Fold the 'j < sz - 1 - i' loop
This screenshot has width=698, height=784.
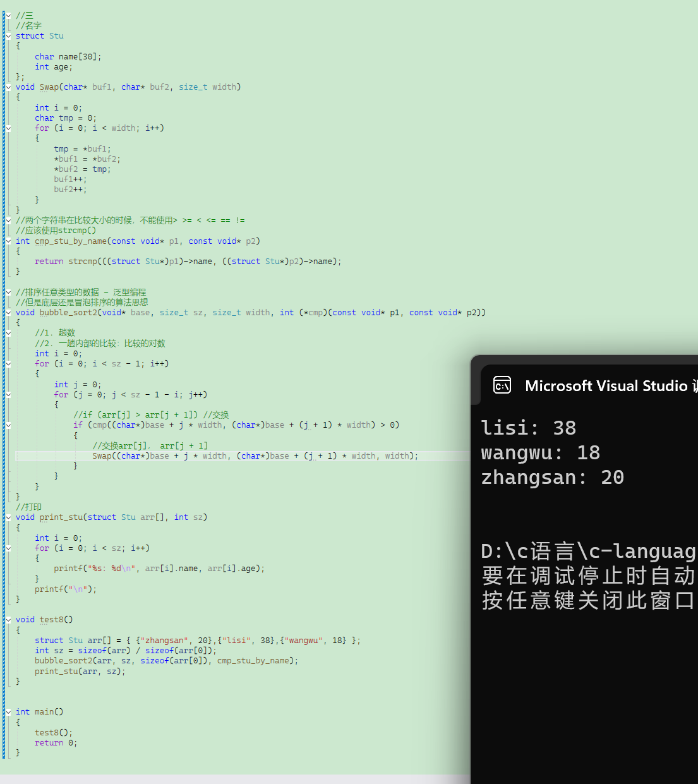[x=9, y=394]
